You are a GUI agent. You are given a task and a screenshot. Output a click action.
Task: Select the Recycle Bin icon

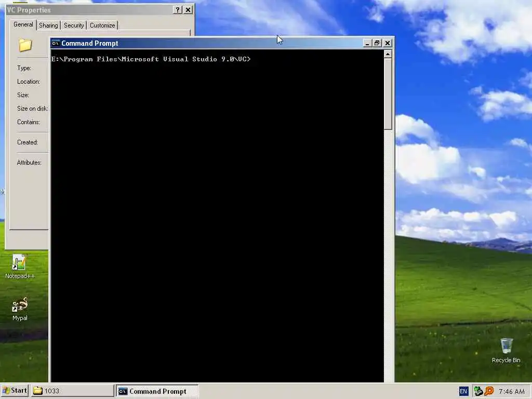tap(506, 351)
